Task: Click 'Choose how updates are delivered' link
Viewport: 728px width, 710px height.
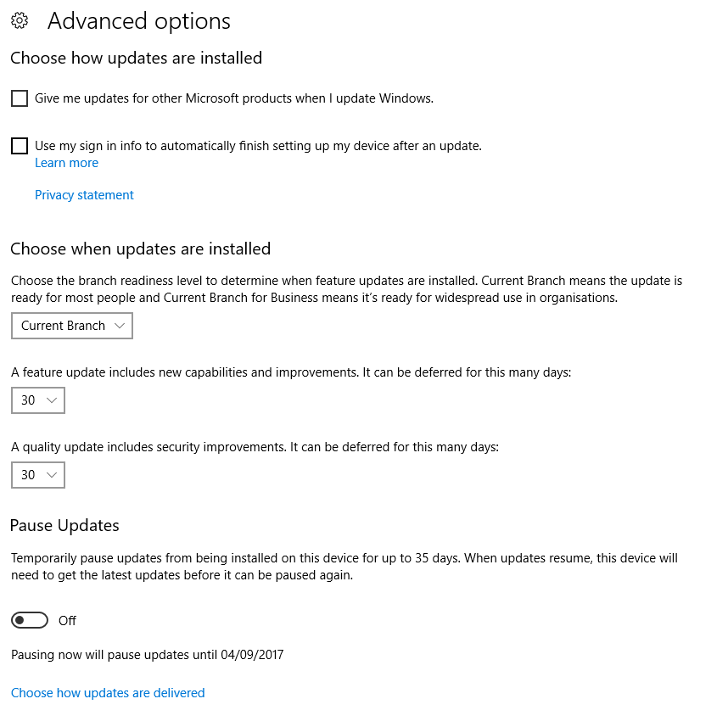Action: 108,693
